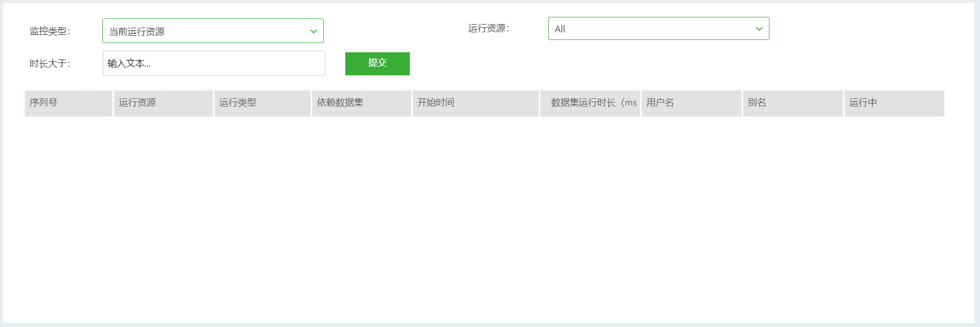Screen dimensions: 980x327
Task: Open the 监控类型 dropdown showing 当前运行资源
Action: click(x=213, y=31)
